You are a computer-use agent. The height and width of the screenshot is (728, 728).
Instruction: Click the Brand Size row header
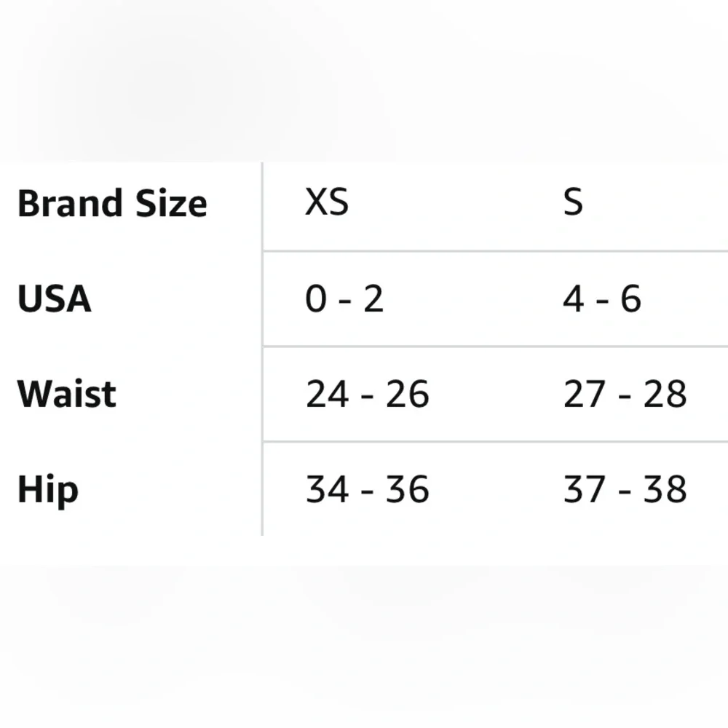point(112,204)
